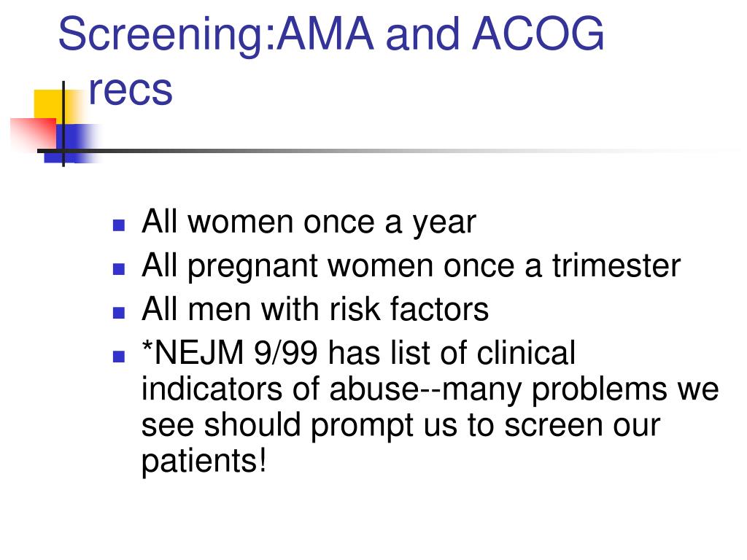Click the '*NEJM 9/99' reference text
This screenshot has width=747, height=560.
click(x=230, y=353)
